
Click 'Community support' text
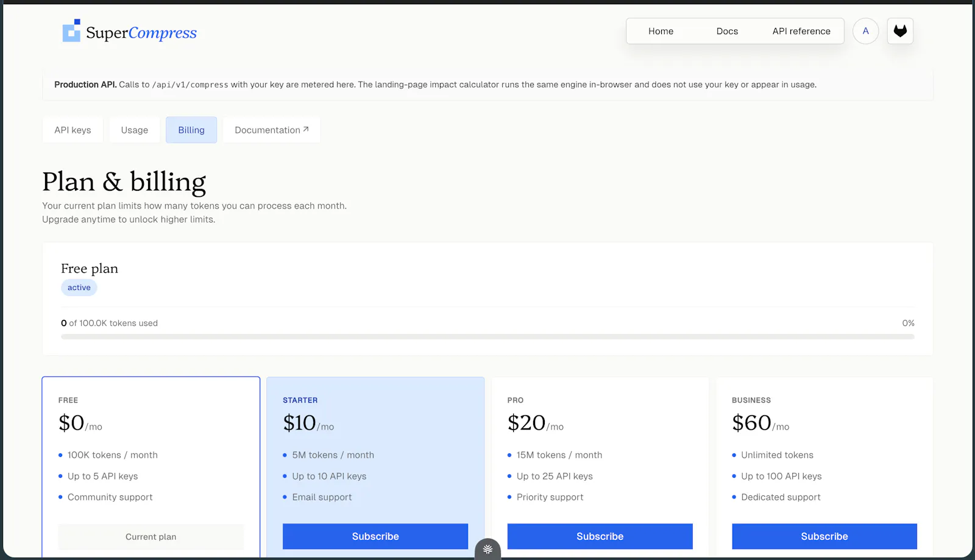tap(110, 497)
